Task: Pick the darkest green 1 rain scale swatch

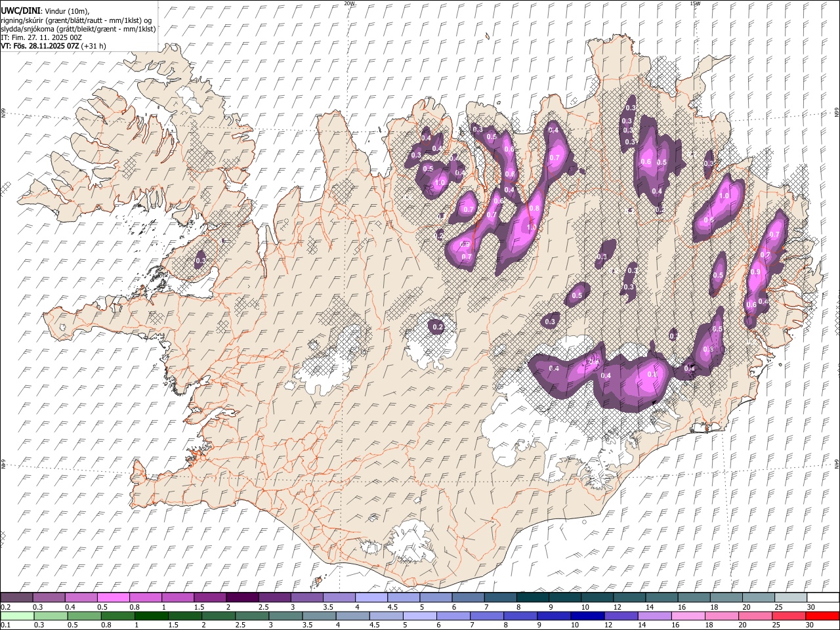Action: coord(151,616)
